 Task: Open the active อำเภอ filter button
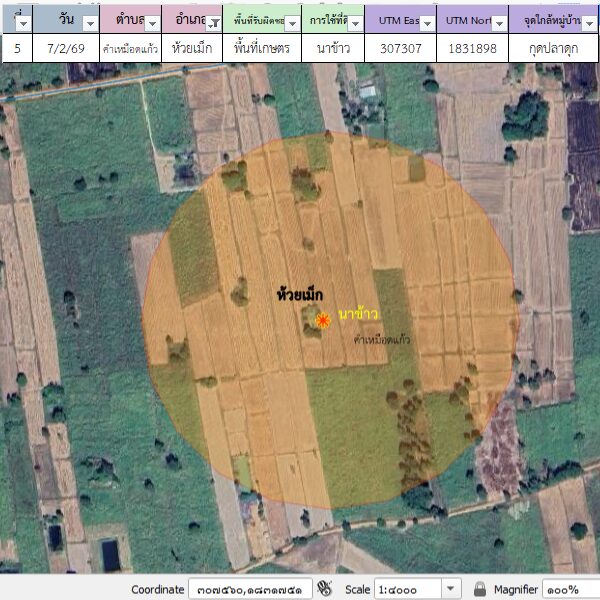[211, 22]
